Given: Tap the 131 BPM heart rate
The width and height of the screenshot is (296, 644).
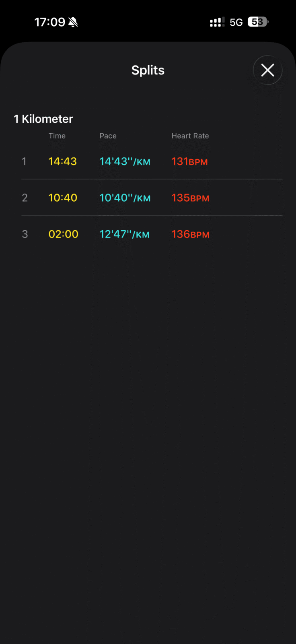Looking at the screenshot, I should click(189, 161).
